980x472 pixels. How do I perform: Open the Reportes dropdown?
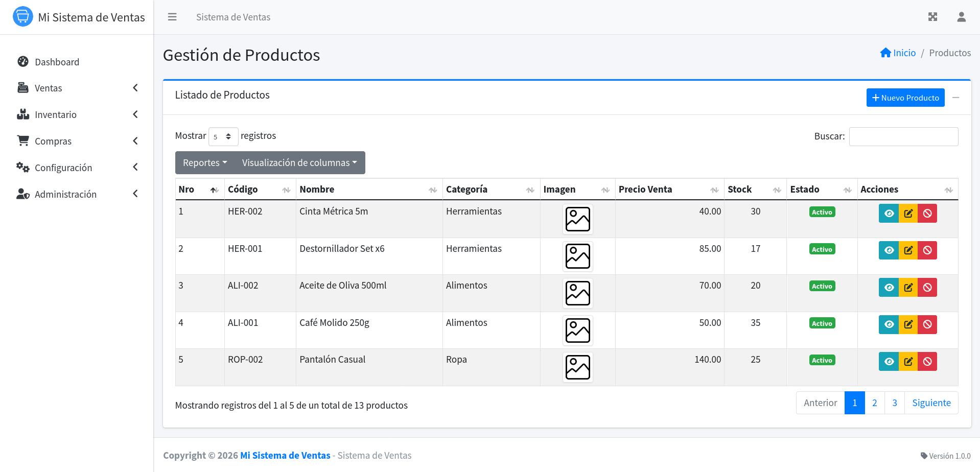coord(205,162)
